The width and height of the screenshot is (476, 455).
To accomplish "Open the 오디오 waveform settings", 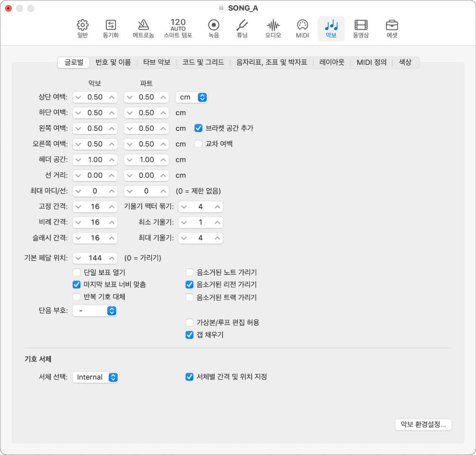I will (273, 29).
